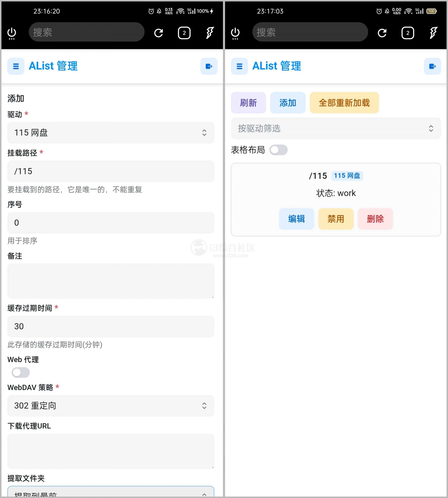The image size is (448, 498).
Task: Focus the search bar in right browser
Action: pyautogui.click(x=310, y=32)
